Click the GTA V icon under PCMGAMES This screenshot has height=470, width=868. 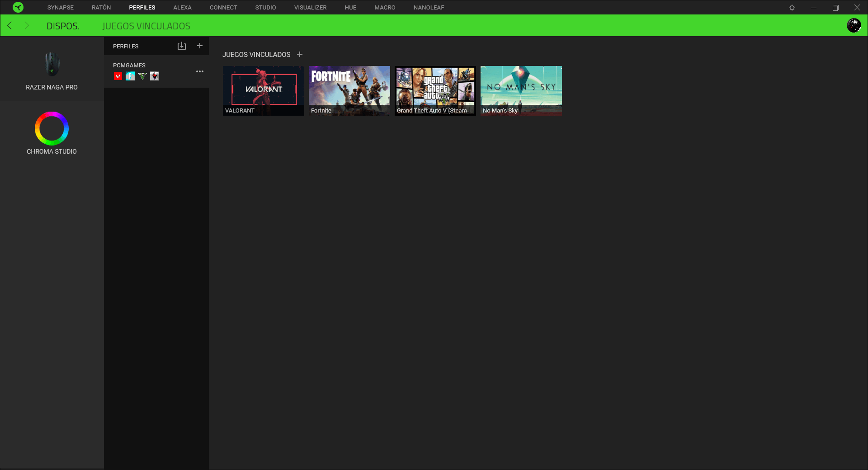click(142, 76)
